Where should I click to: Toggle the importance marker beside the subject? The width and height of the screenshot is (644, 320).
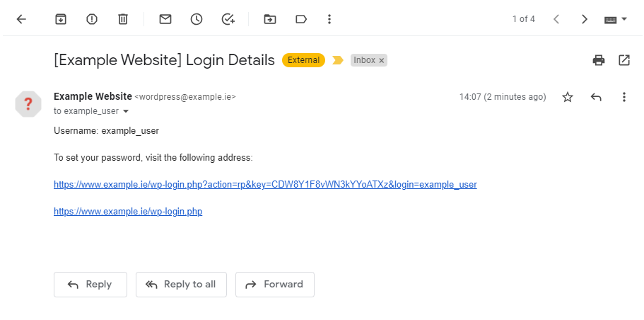click(338, 60)
